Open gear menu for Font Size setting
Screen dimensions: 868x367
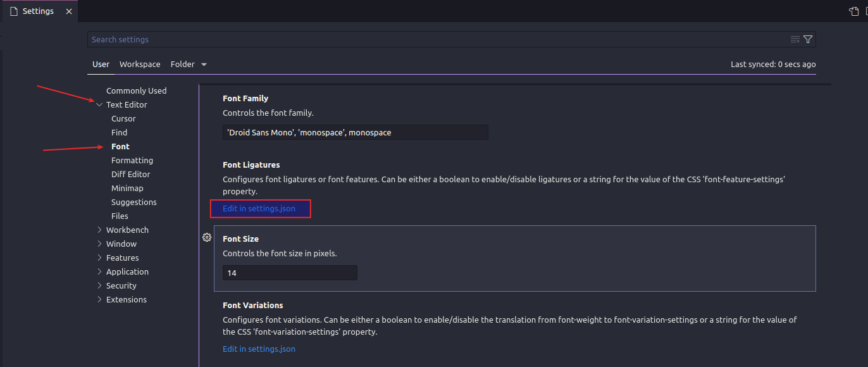tap(206, 237)
